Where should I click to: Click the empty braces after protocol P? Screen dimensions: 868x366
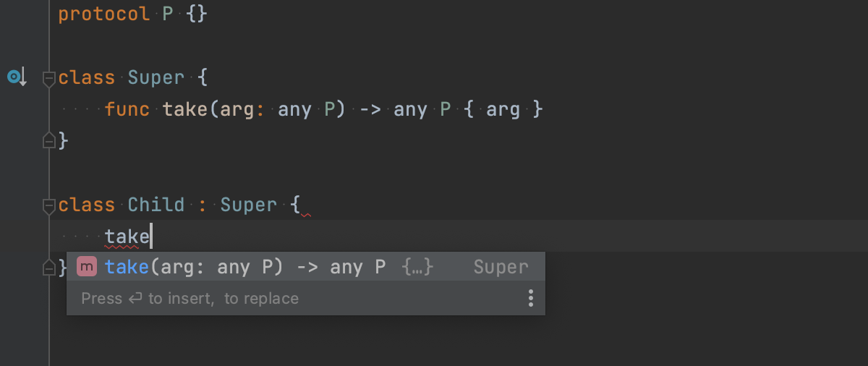coord(197,14)
